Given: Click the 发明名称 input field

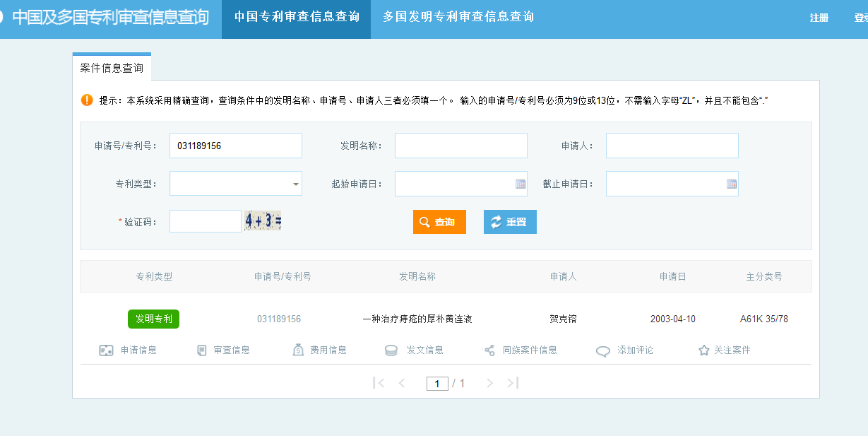Looking at the screenshot, I should 460,146.
